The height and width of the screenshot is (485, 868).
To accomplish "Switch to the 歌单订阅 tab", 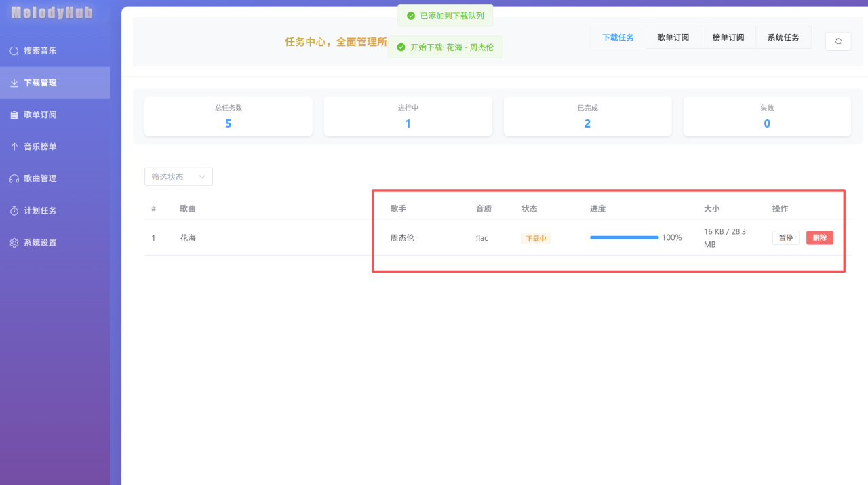I will [673, 37].
